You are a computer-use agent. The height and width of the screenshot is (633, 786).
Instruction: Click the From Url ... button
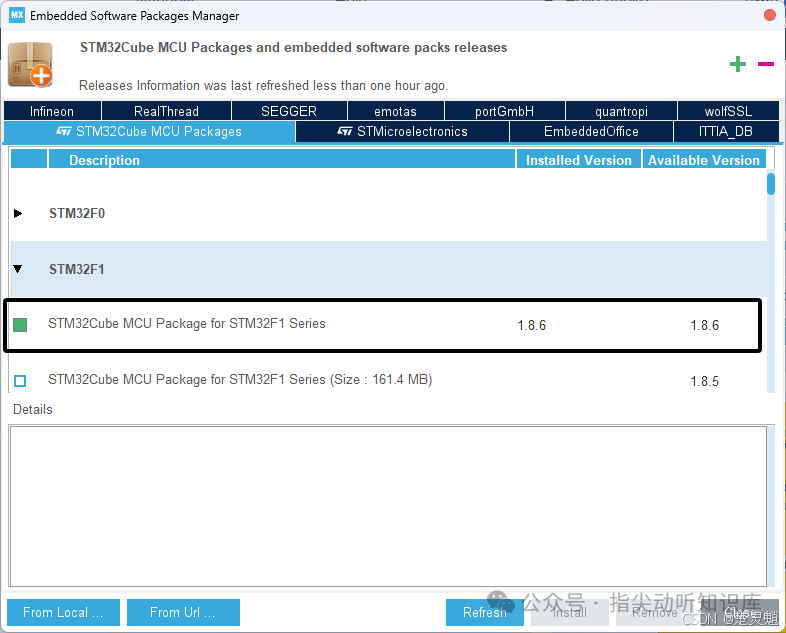pos(183,612)
